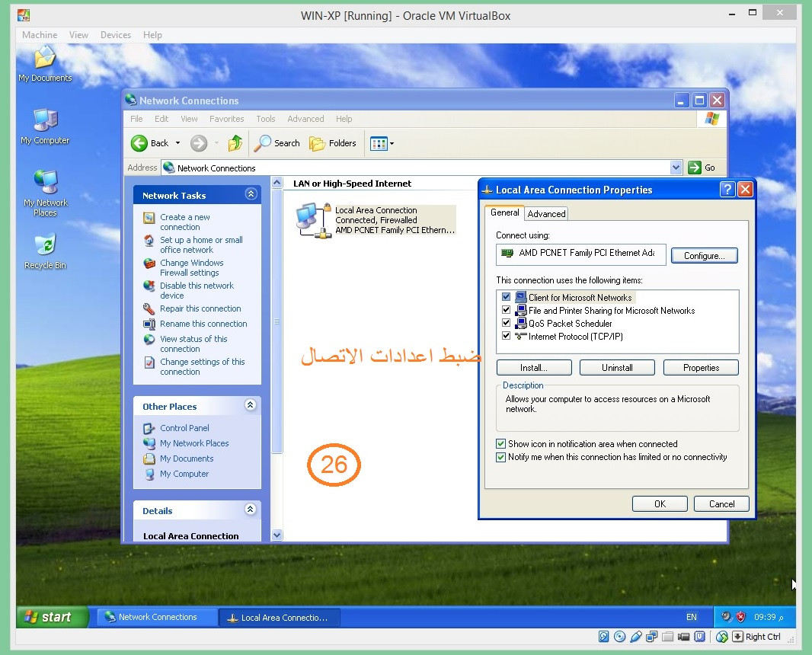Open the Recycle Bin desktop icon

(45, 246)
